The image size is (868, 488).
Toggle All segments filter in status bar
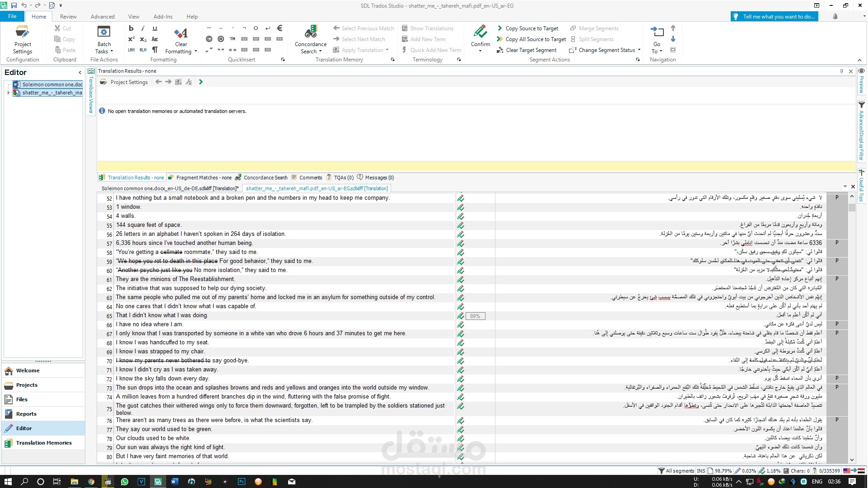click(676, 470)
